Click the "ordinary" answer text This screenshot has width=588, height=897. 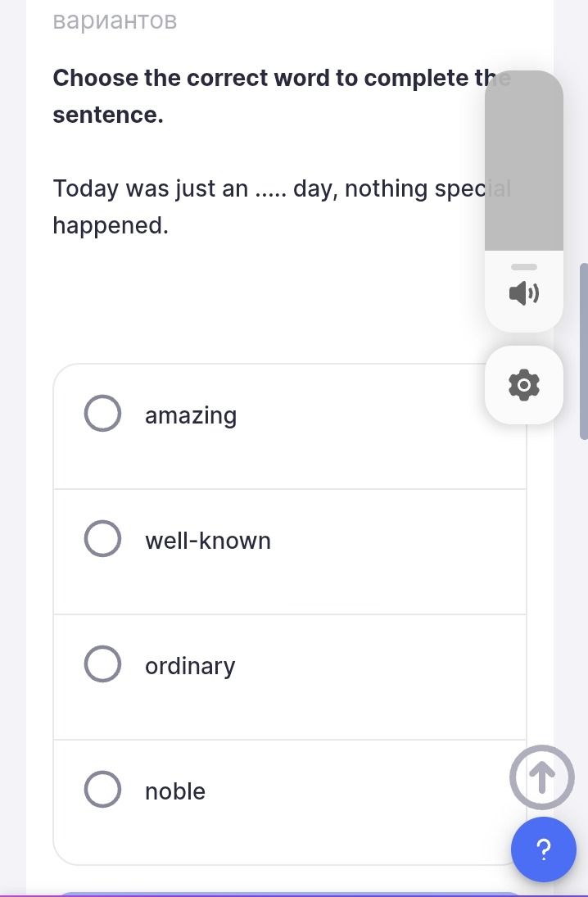click(x=190, y=667)
